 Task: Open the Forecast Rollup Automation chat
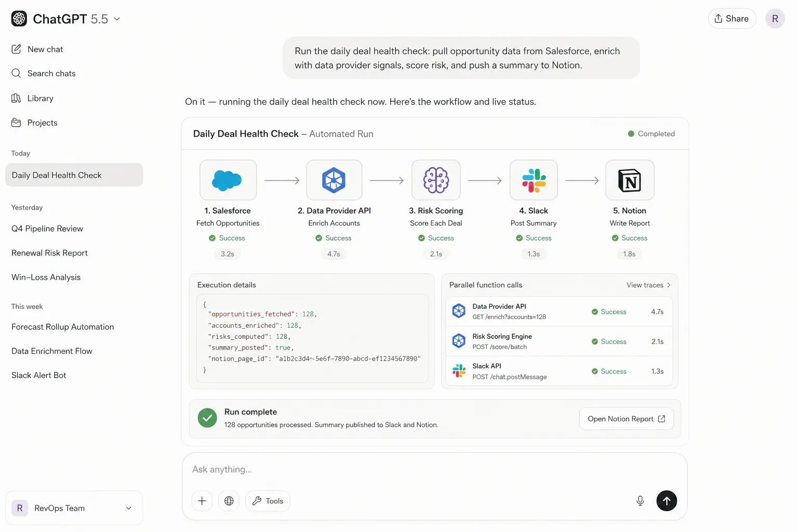point(62,327)
